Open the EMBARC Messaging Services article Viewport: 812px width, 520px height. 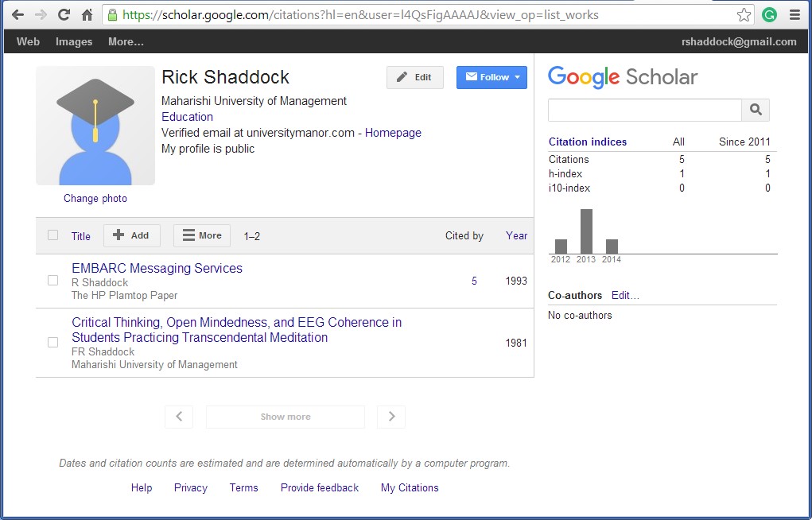click(157, 268)
